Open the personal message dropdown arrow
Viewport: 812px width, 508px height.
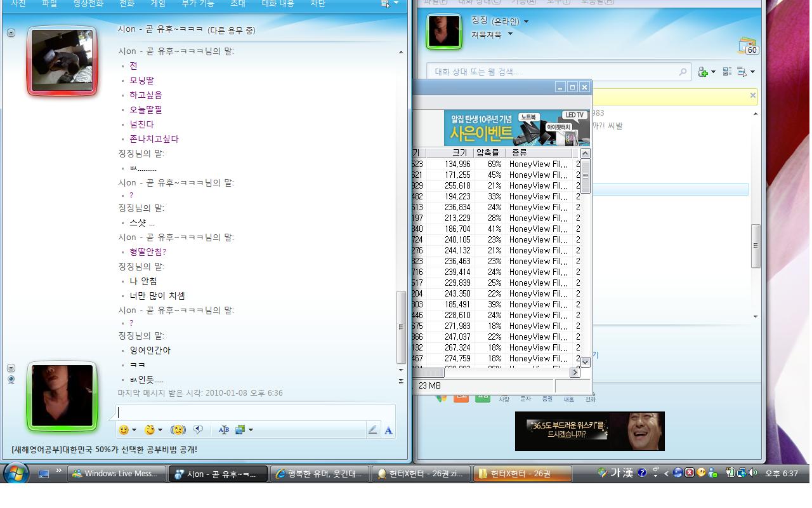[510, 35]
